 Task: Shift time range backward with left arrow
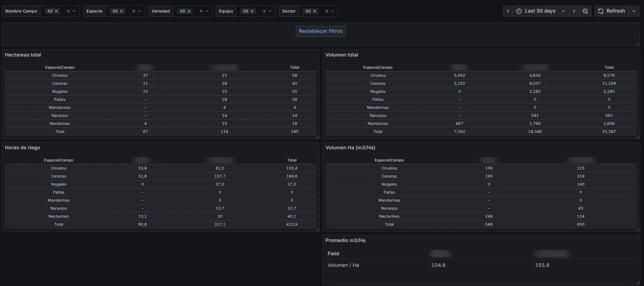pyautogui.click(x=508, y=11)
